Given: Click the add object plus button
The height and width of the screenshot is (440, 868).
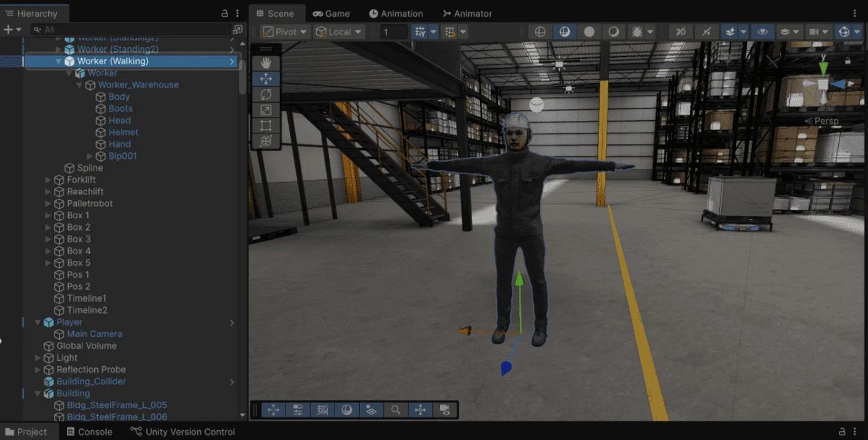Looking at the screenshot, I should tap(8, 30).
